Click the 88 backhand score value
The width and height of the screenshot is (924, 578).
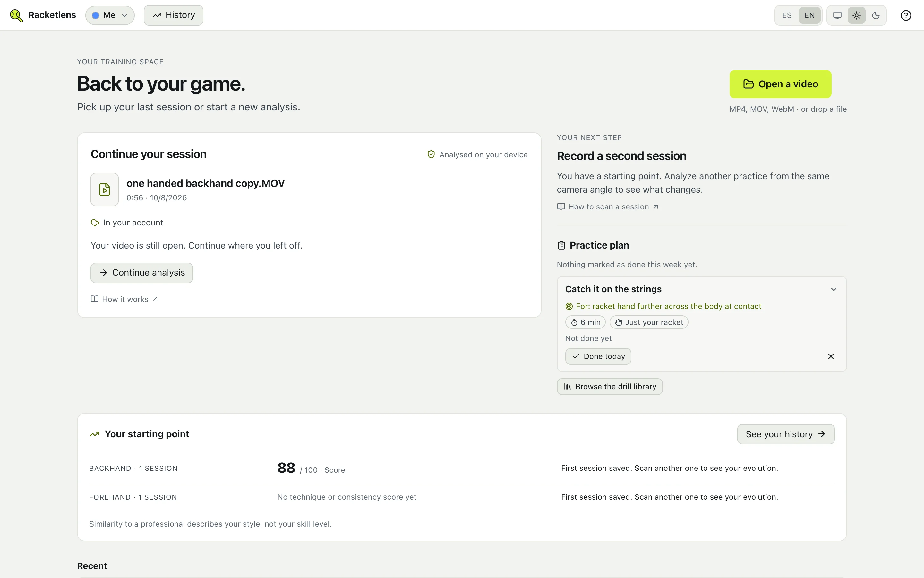point(286,468)
